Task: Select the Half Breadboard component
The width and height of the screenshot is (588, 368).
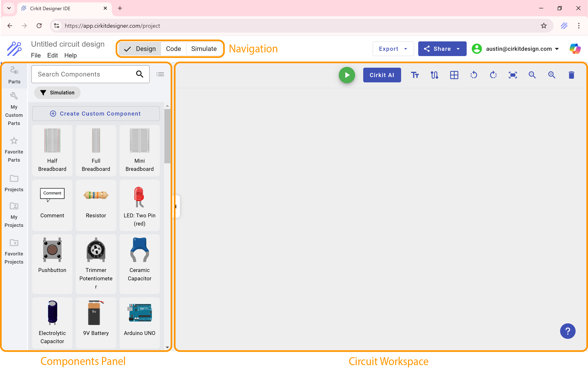Action: click(52, 150)
